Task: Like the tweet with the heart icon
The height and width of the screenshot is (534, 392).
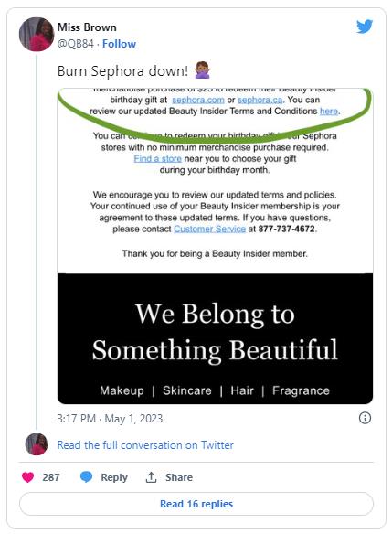Action: pyautogui.click(x=28, y=477)
